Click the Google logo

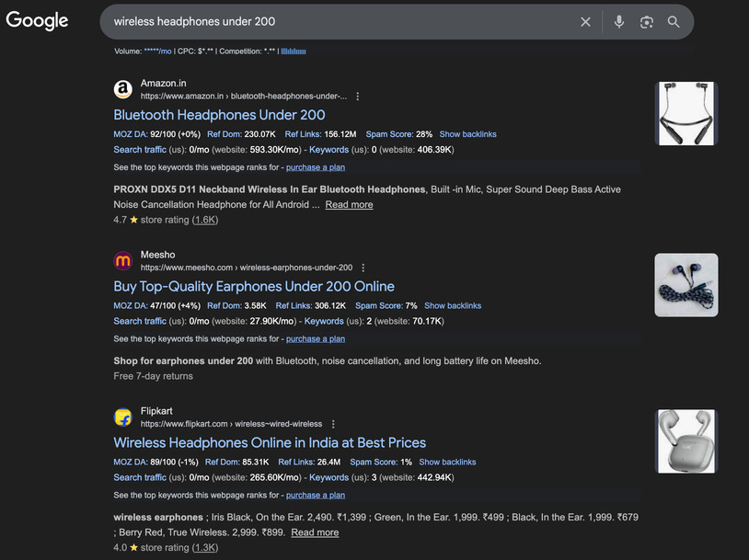37,21
